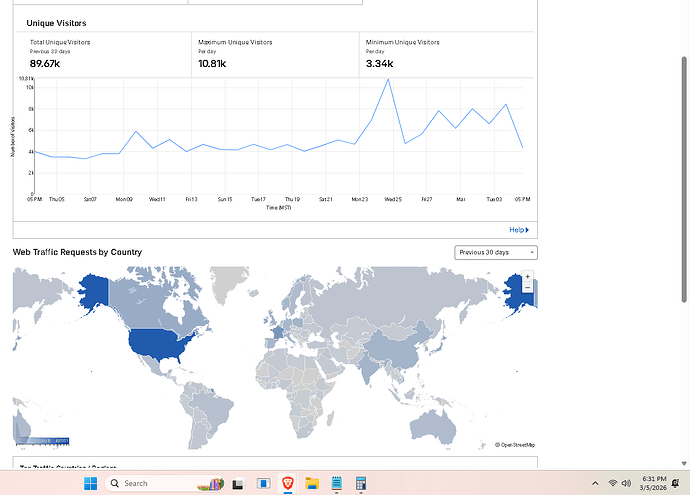Open the Windows Start menu
Screen dimensions: 690x495
tap(89, 483)
